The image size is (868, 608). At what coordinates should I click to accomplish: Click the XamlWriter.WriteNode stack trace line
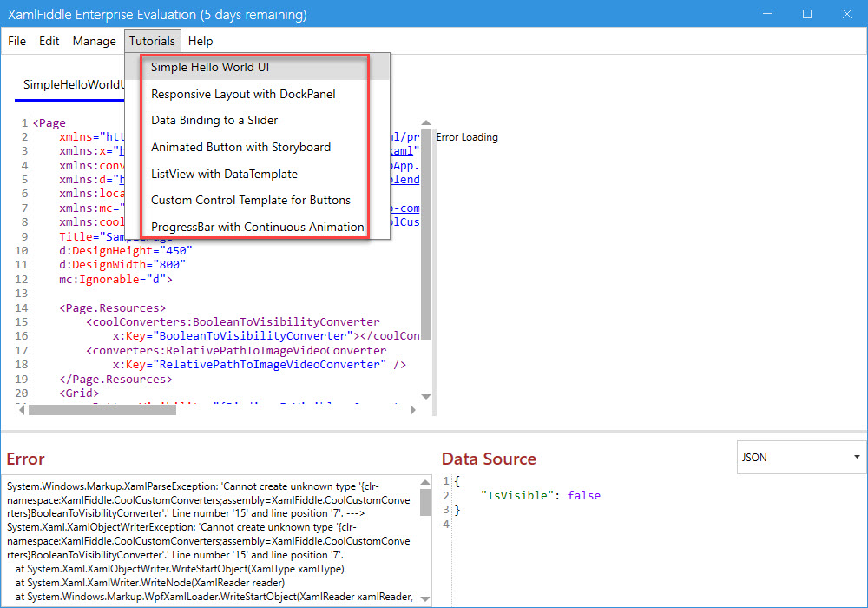click(150, 583)
